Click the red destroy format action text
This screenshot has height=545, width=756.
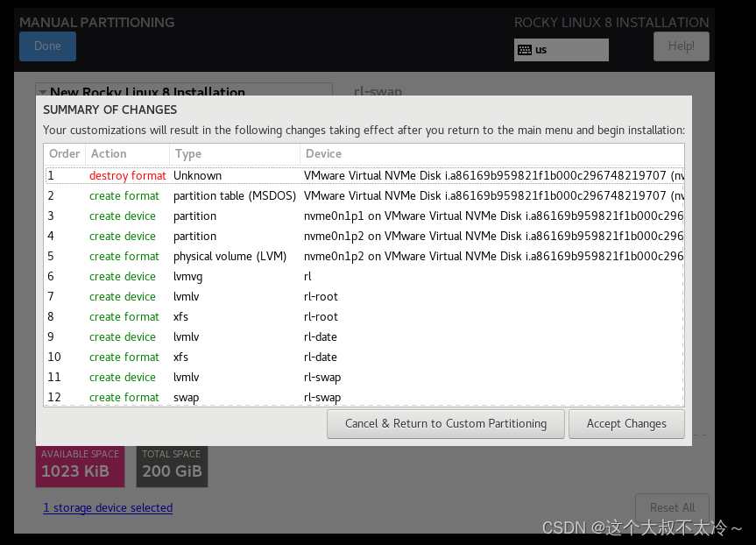[127, 175]
